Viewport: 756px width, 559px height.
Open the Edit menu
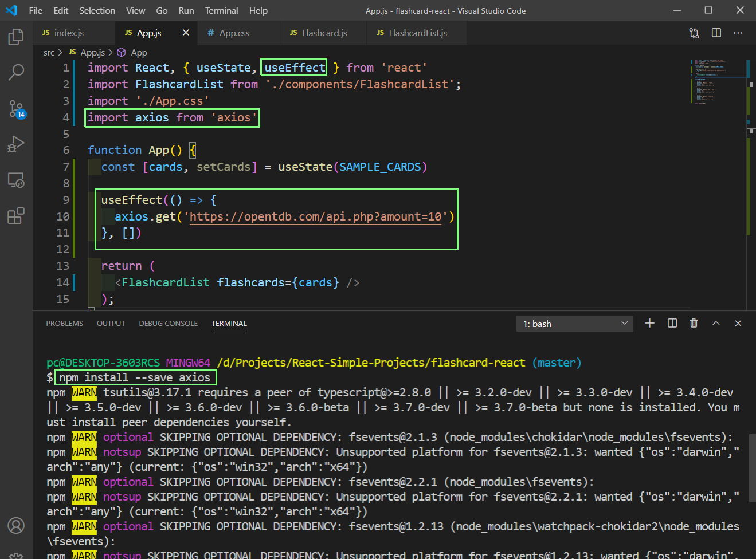pyautogui.click(x=61, y=10)
